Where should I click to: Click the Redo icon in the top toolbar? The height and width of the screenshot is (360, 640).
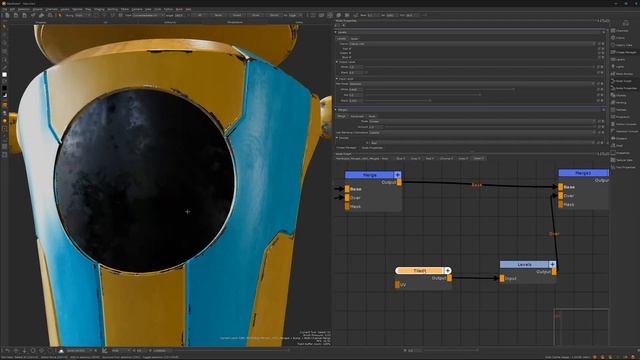[x=41, y=16]
